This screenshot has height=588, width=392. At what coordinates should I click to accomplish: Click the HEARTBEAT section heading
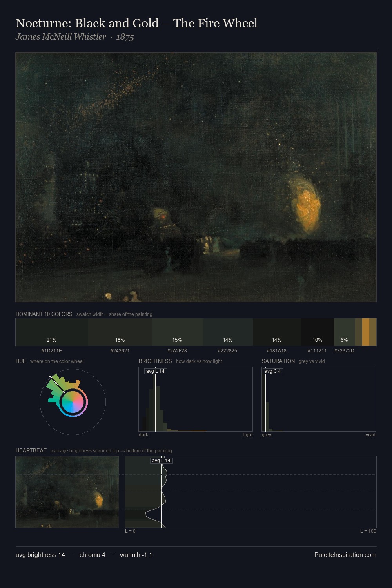pyautogui.click(x=31, y=450)
